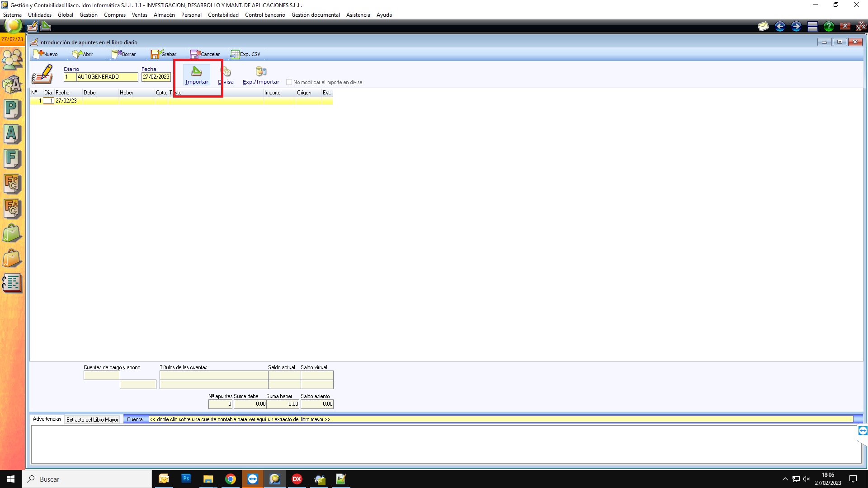Click the Importar triangle icon button
The height and width of the screenshot is (488, 868).
197,75
